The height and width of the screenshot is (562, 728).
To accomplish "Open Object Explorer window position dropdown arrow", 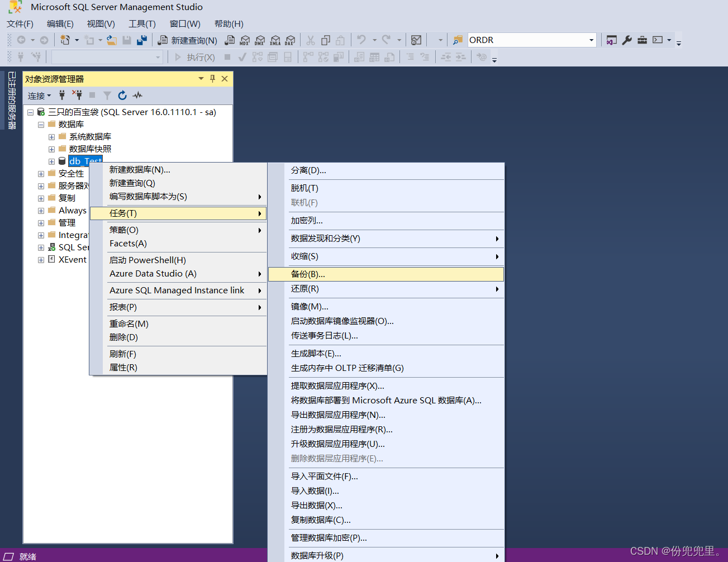I will (201, 79).
